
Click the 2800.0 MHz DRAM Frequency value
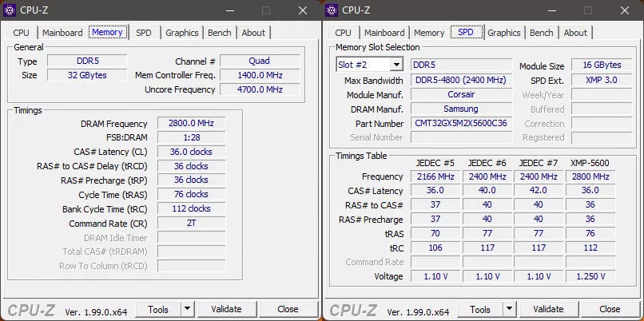pos(192,123)
